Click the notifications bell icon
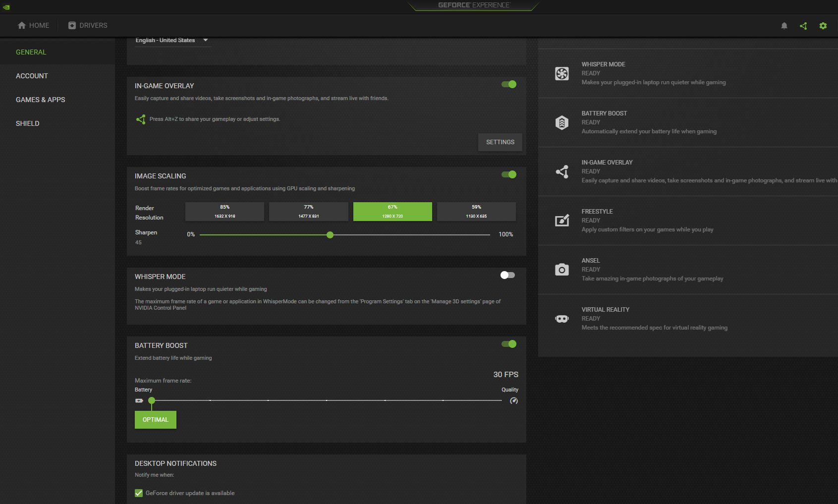The width and height of the screenshot is (838, 504). click(784, 26)
